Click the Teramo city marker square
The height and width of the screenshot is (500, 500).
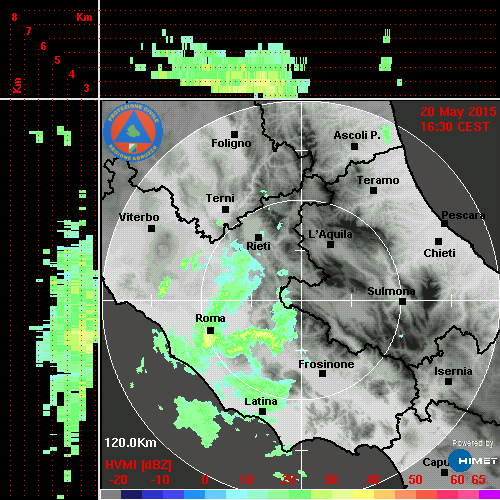coord(374,191)
